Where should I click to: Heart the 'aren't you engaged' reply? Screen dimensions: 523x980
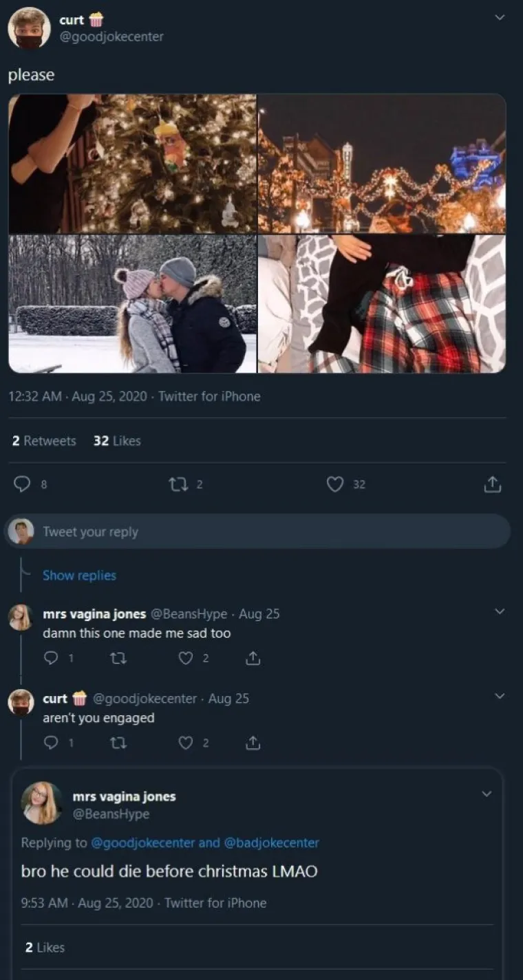[x=184, y=743]
